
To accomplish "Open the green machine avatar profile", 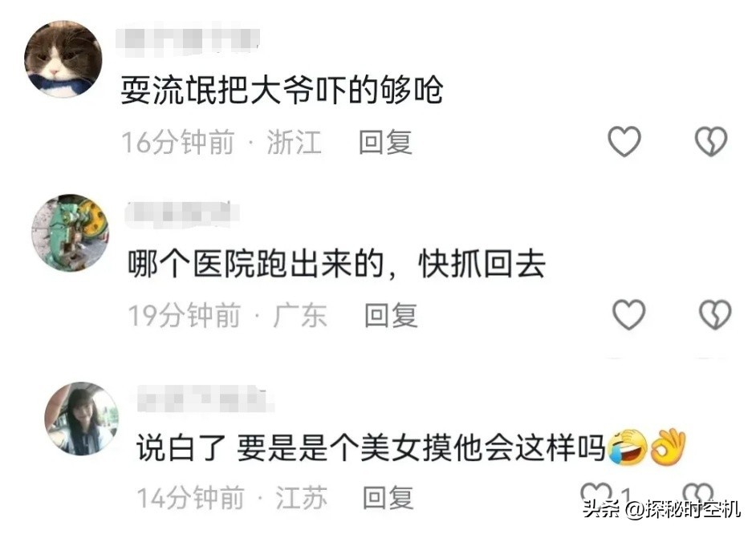I will click(x=71, y=233).
